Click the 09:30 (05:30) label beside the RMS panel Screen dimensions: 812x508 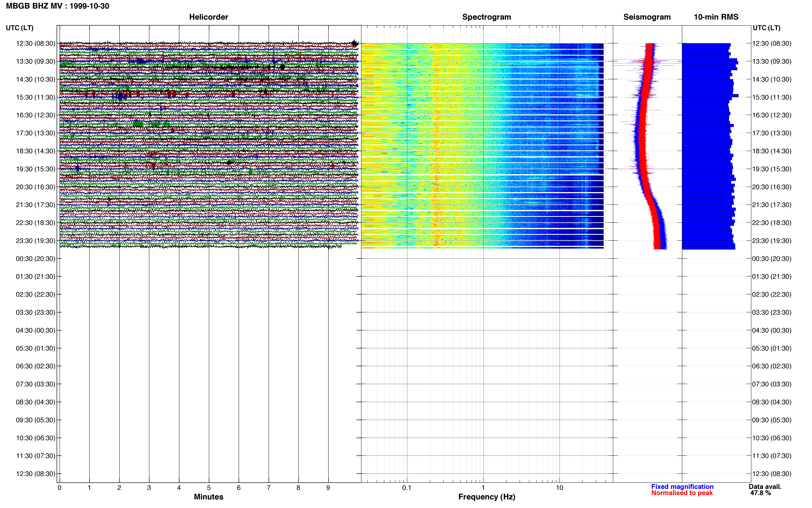pos(772,420)
